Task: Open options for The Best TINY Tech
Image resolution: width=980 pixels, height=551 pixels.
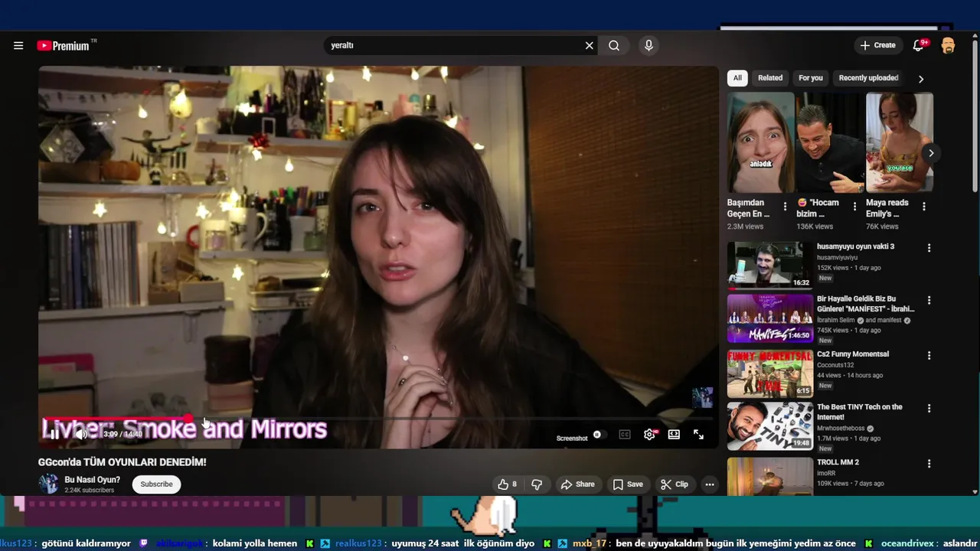Action: point(929,409)
